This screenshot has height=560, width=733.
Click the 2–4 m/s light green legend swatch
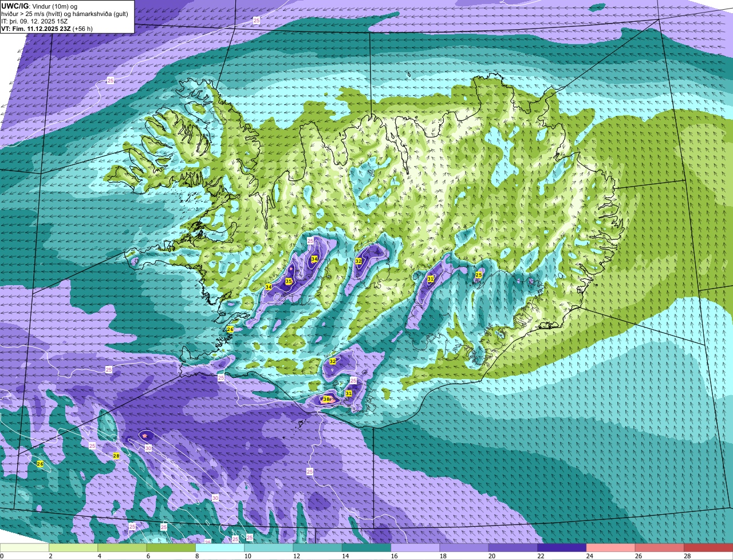[x=73, y=547]
